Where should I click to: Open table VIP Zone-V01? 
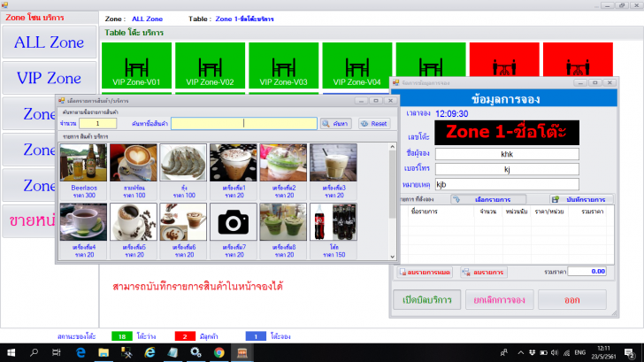[x=136, y=65]
